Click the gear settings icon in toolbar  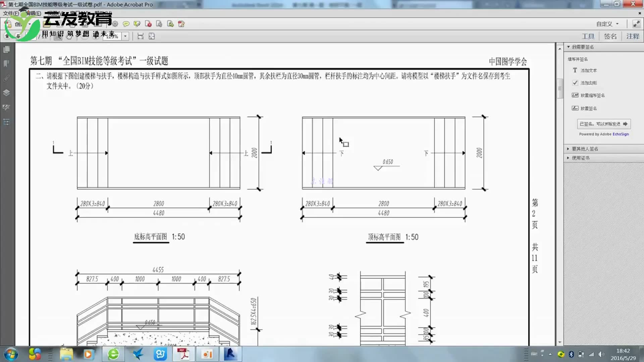[115, 24]
